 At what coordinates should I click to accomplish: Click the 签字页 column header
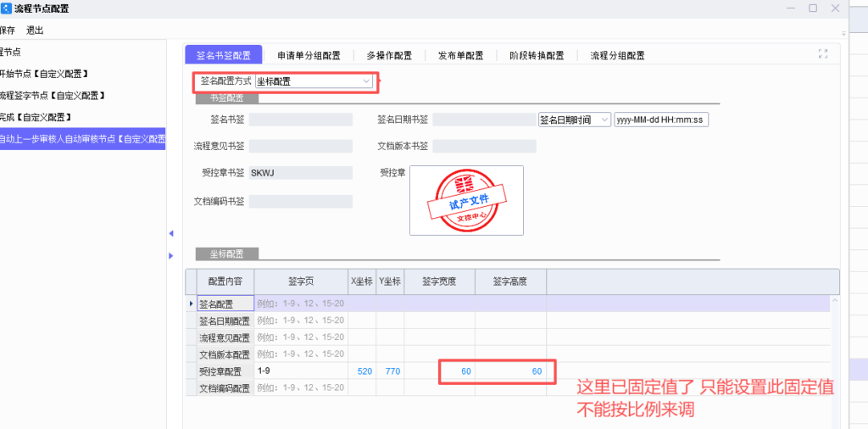pyautogui.click(x=301, y=281)
